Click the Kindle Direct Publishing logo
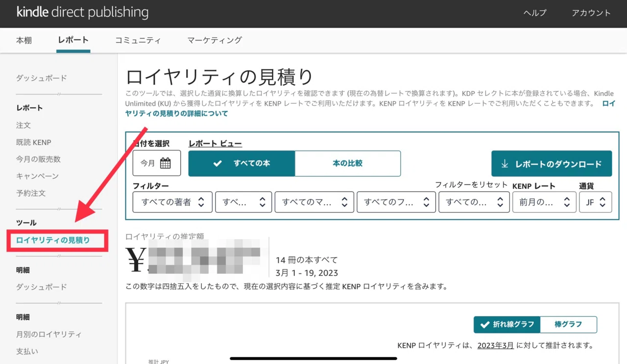The image size is (627, 364). pyautogui.click(x=82, y=13)
